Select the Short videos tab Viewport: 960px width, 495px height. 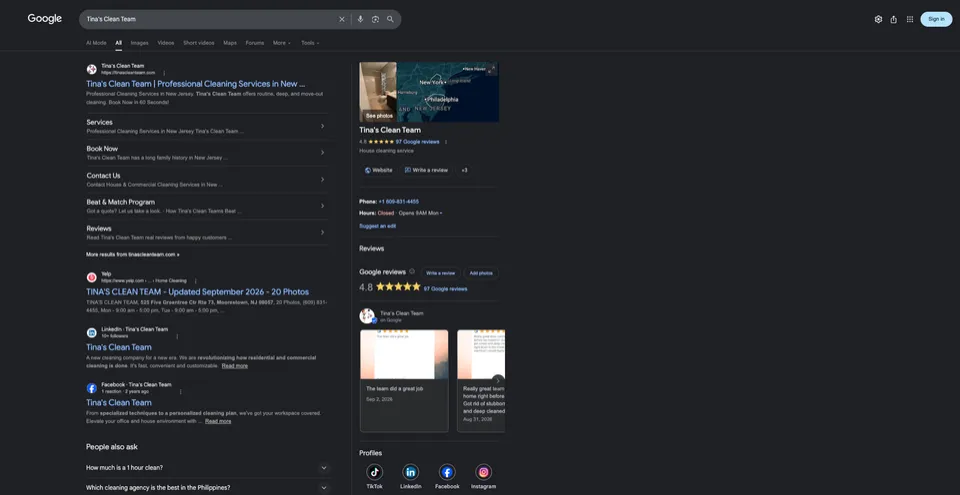coord(199,43)
